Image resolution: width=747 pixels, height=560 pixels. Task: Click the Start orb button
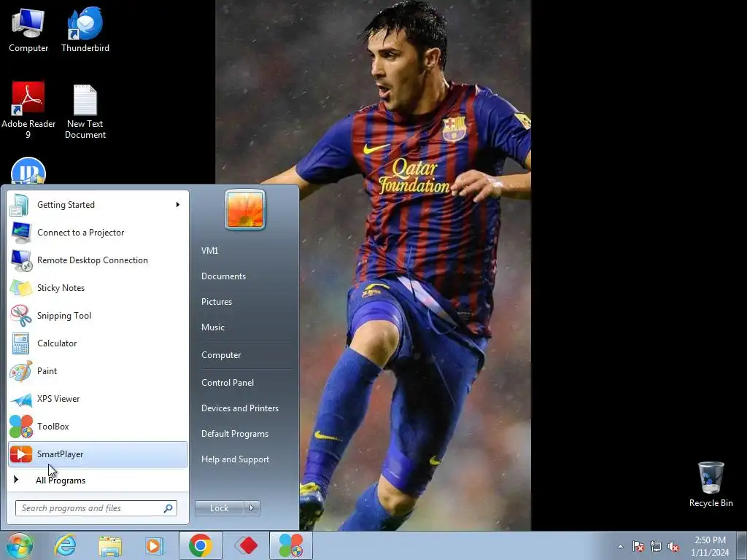click(20, 545)
